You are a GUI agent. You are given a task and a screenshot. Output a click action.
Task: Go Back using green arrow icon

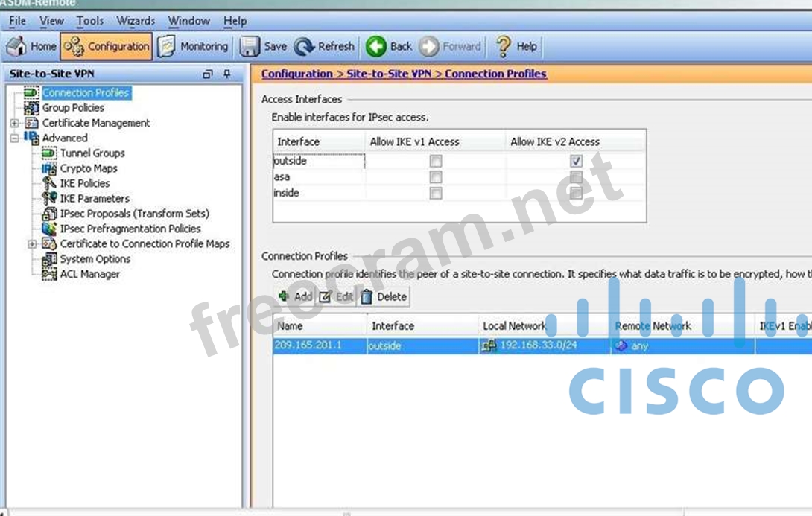[x=376, y=46]
